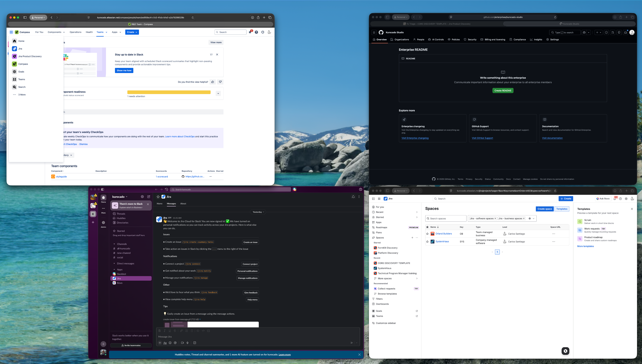Image resolution: width=642 pixels, height=364 pixels.
Task: Open Compass settings gear icon
Action: tap(263, 32)
